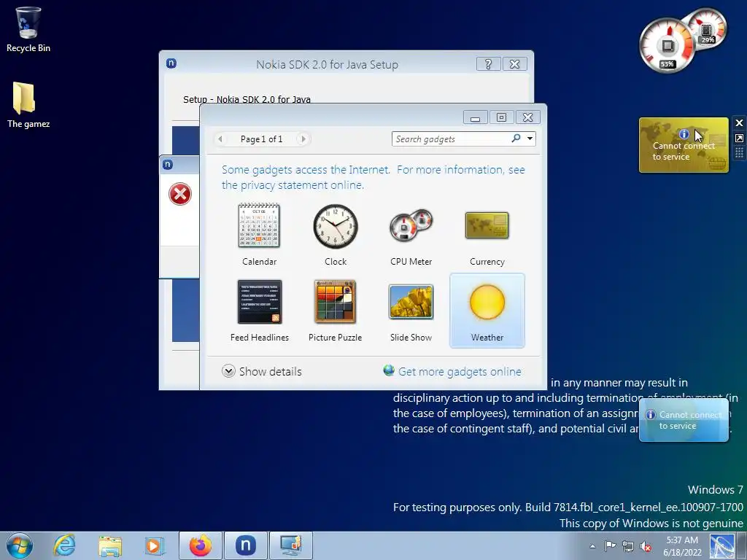Click the network tray icon

(x=628, y=546)
